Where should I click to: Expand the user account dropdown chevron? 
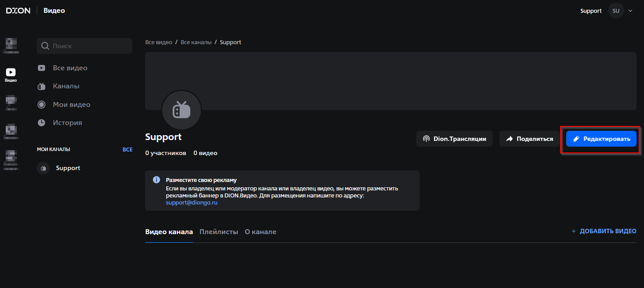coord(630,11)
